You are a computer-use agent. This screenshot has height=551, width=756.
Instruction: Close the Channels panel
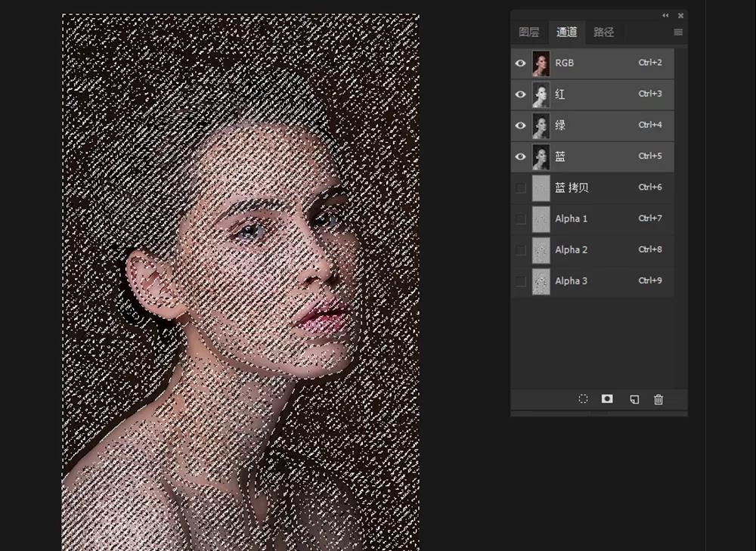click(681, 15)
